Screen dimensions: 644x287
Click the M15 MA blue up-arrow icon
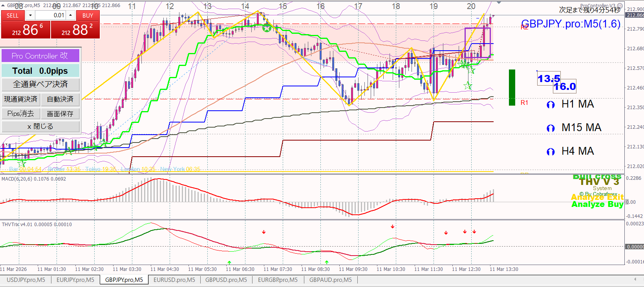(x=551, y=128)
